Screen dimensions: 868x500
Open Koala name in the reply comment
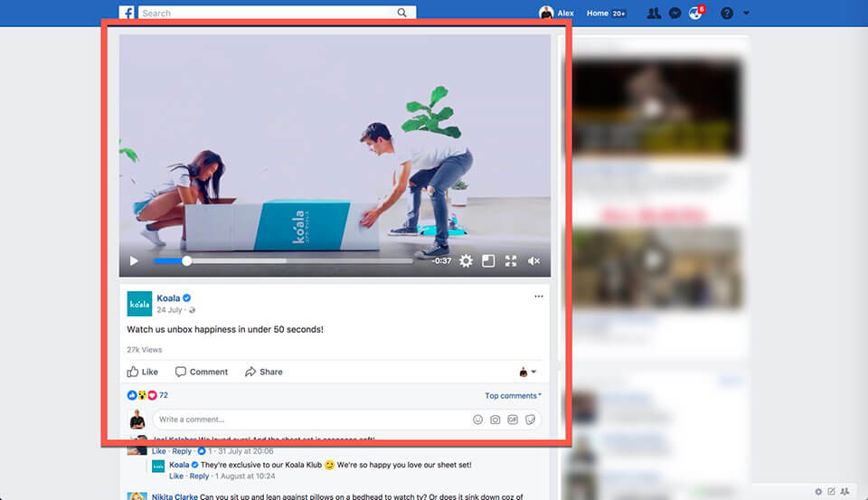click(179, 465)
